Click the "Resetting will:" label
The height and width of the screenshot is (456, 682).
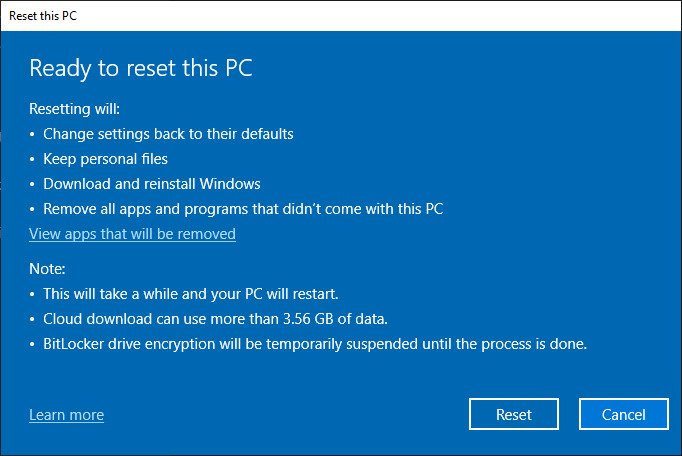click(81, 108)
